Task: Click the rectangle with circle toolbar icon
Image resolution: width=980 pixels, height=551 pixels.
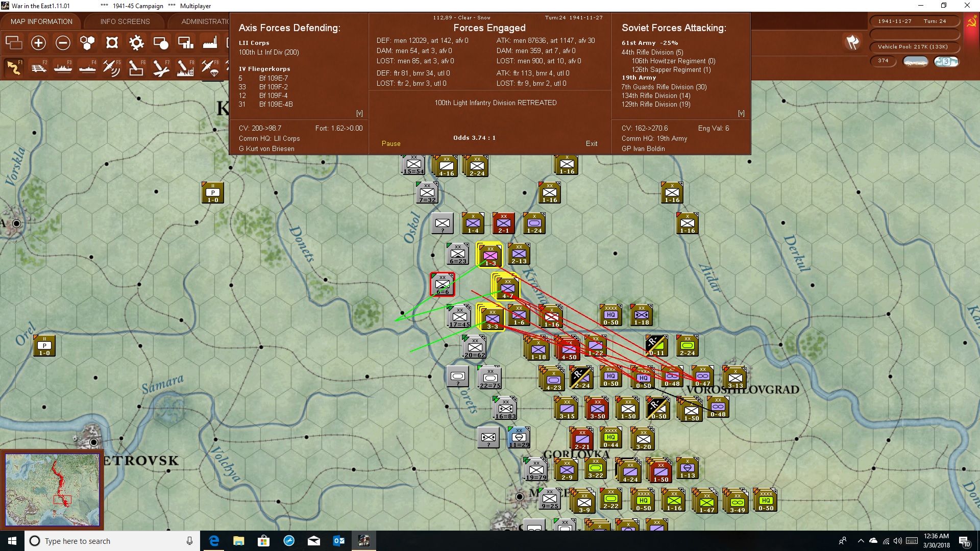Action: coord(161,43)
